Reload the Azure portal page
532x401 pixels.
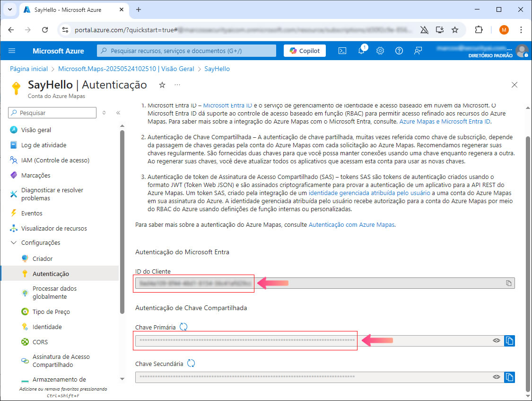45,30
